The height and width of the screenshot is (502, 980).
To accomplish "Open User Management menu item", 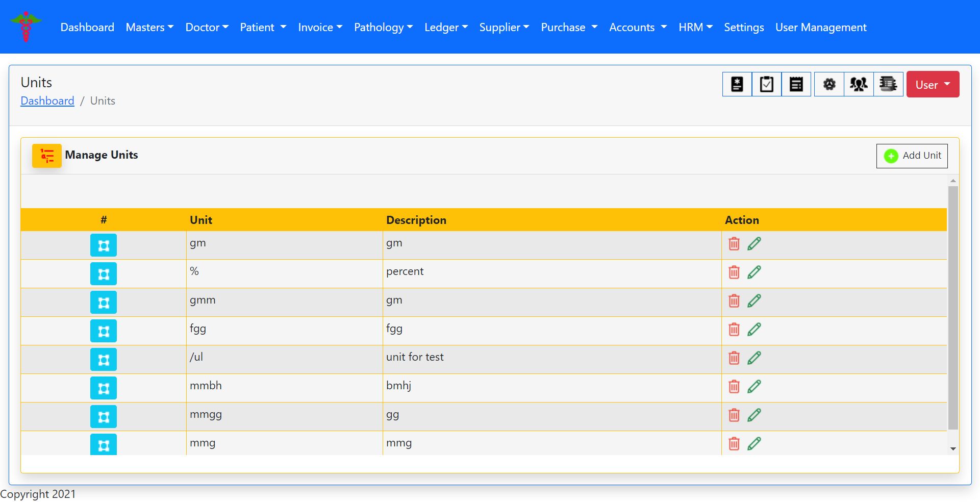I will pyautogui.click(x=820, y=28).
